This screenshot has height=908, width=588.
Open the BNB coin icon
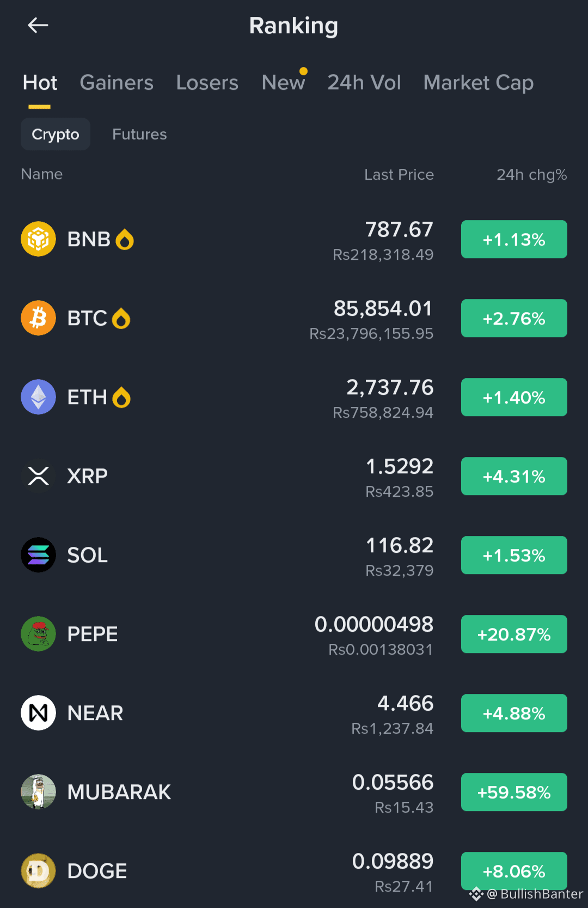point(38,239)
